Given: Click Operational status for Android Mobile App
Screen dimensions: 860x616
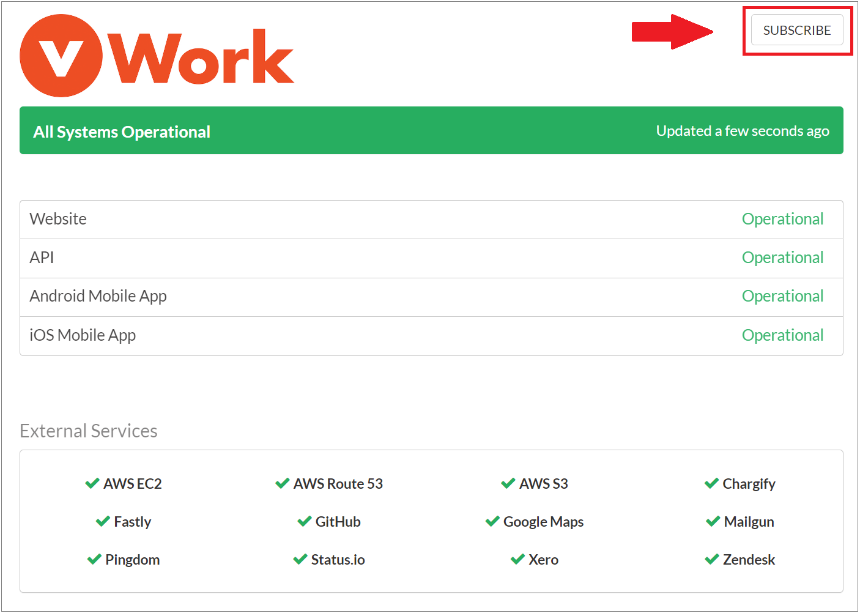Looking at the screenshot, I should 782,296.
